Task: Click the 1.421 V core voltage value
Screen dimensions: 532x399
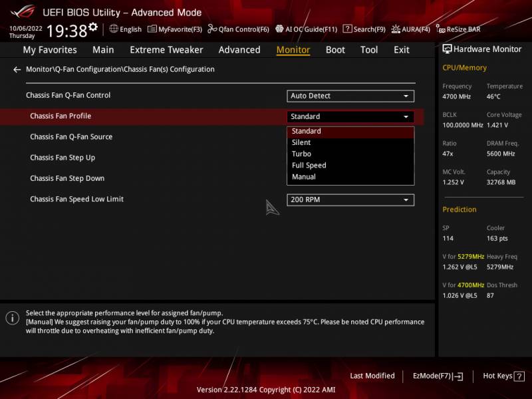Action: coord(497,125)
